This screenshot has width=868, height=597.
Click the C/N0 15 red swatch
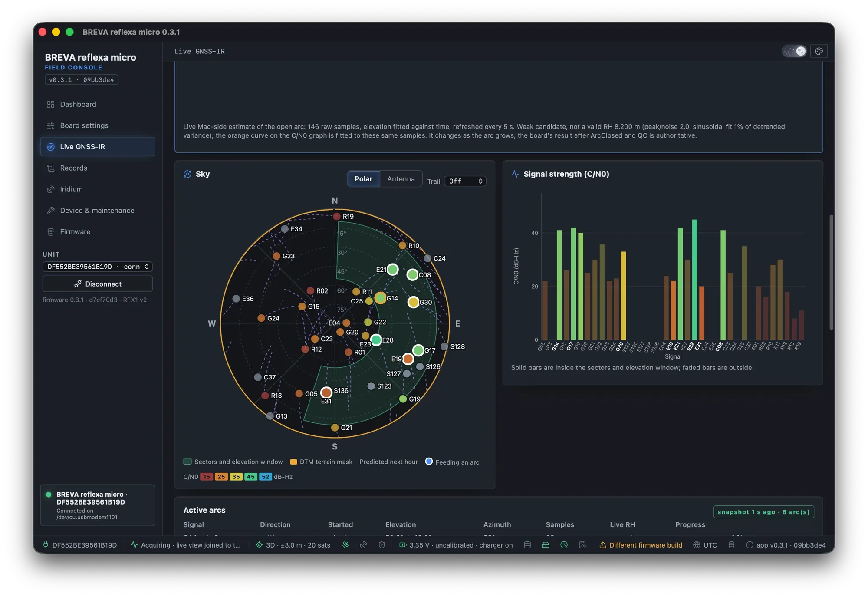tap(207, 477)
